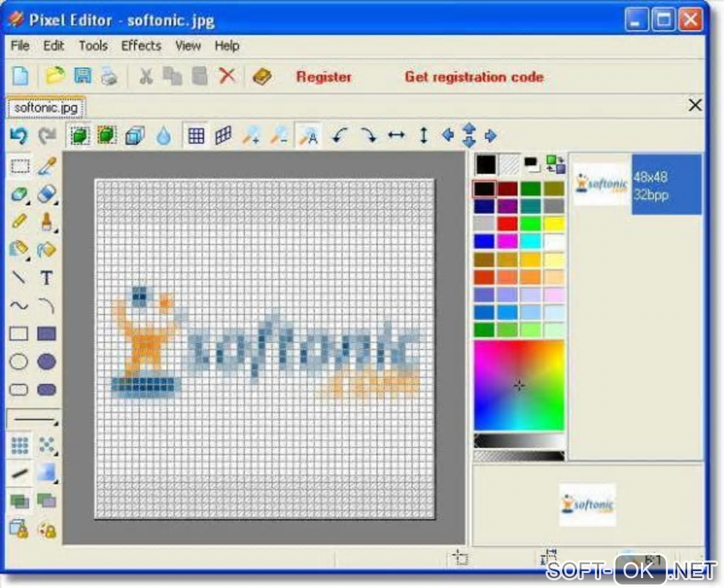This screenshot has height=588, width=724.
Task: Expand the brush tool options arrow
Action: click(56, 231)
